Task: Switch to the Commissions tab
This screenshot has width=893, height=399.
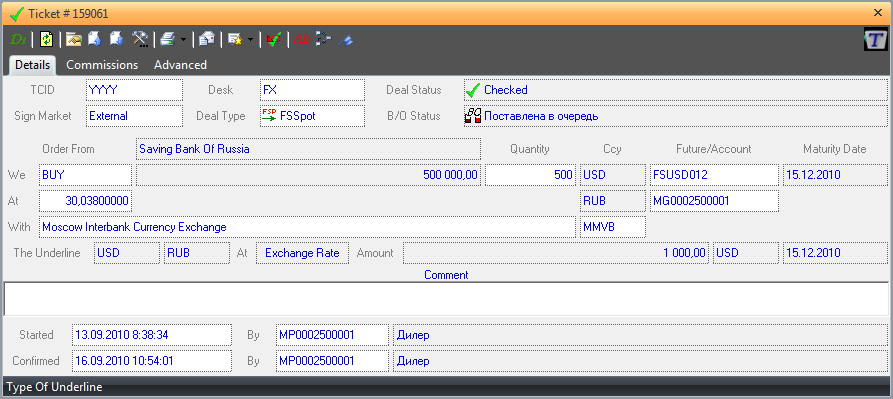Action: (x=102, y=65)
